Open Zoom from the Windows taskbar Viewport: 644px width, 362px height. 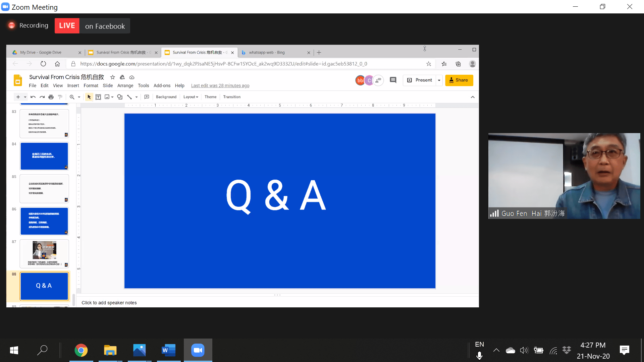coord(198,350)
